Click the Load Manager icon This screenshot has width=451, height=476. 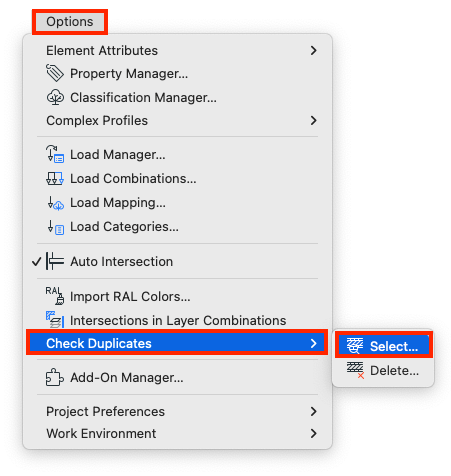(x=55, y=154)
